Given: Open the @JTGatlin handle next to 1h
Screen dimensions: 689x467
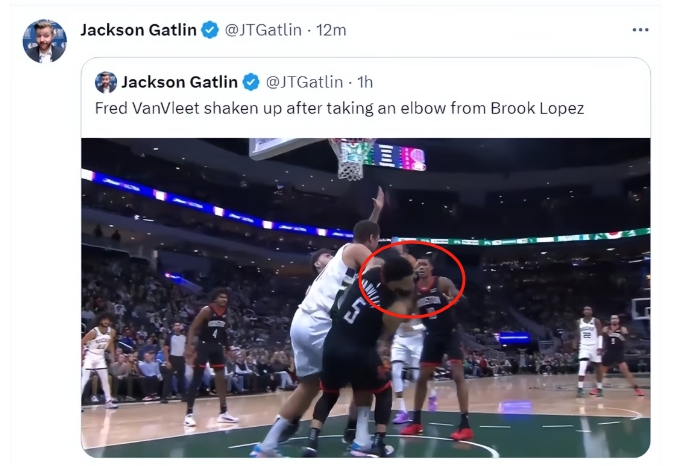Looking at the screenshot, I should click(x=304, y=82).
